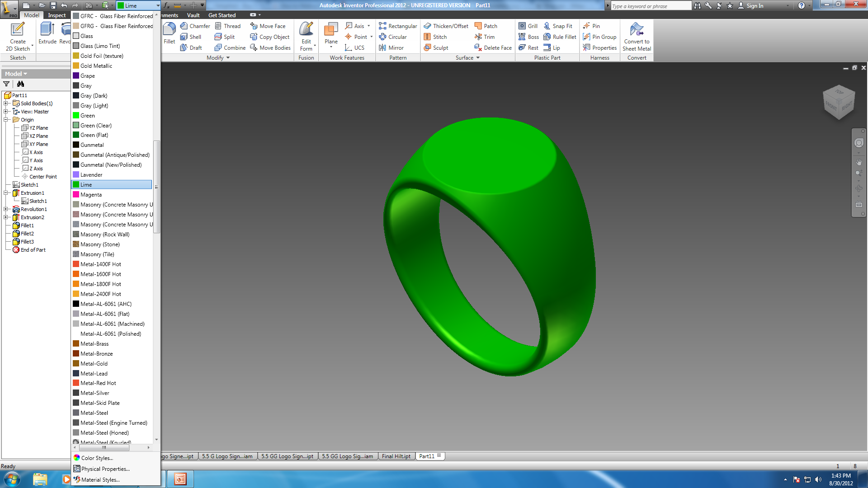The width and height of the screenshot is (868, 488).
Task: Select Metal-Red Hot color style
Action: pyautogui.click(x=112, y=383)
